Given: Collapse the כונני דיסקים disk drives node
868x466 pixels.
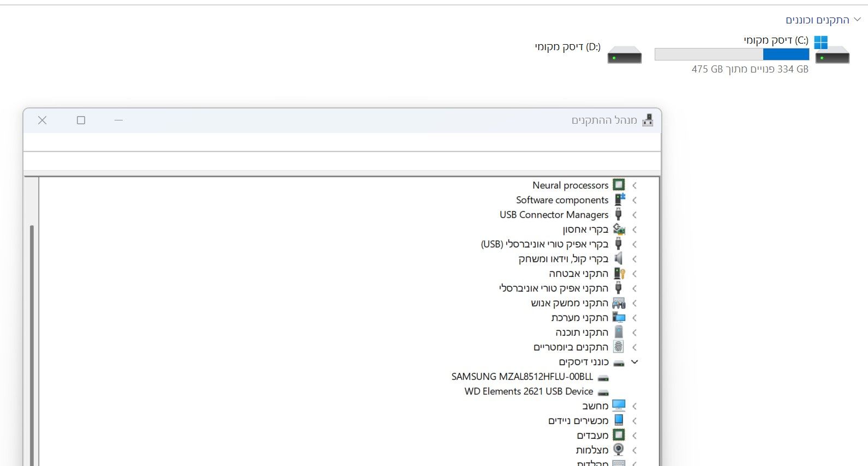Looking at the screenshot, I should [634, 361].
